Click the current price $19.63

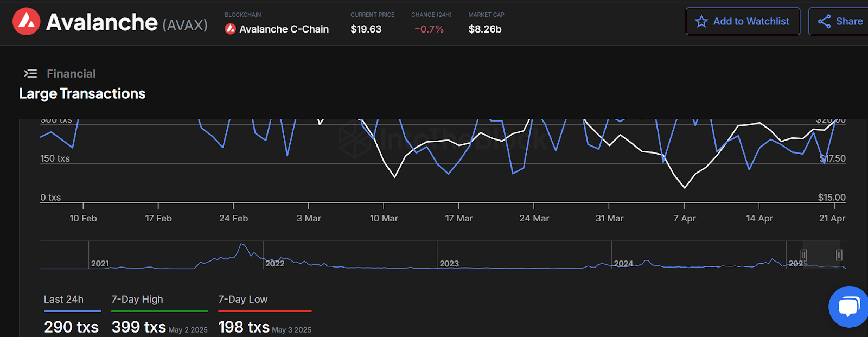click(x=366, y=29)
